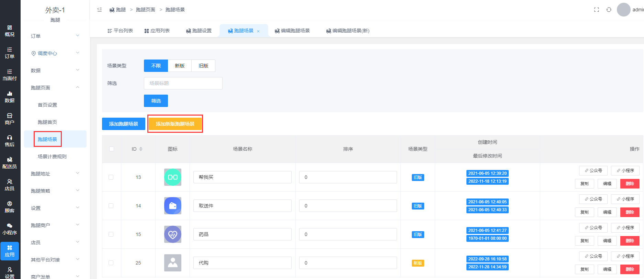644x279 pixels.
Task: Expand the 其他平台对接 submenu
Action: [x=55, y=259]
